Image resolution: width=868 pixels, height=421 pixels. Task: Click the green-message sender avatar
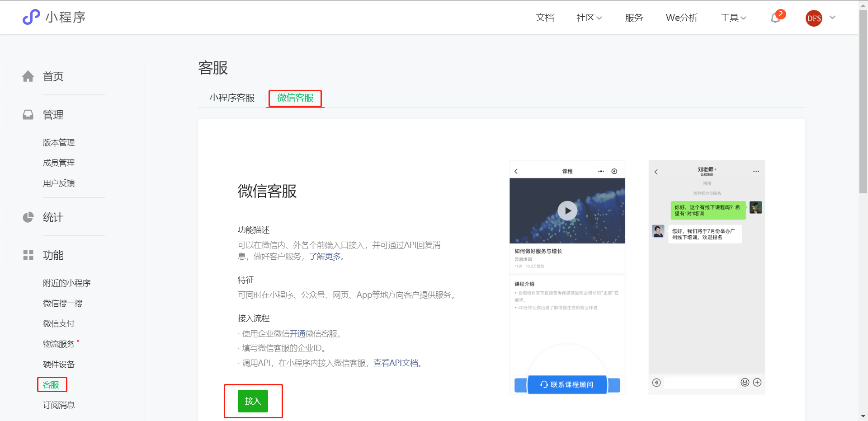coord(756,207)
